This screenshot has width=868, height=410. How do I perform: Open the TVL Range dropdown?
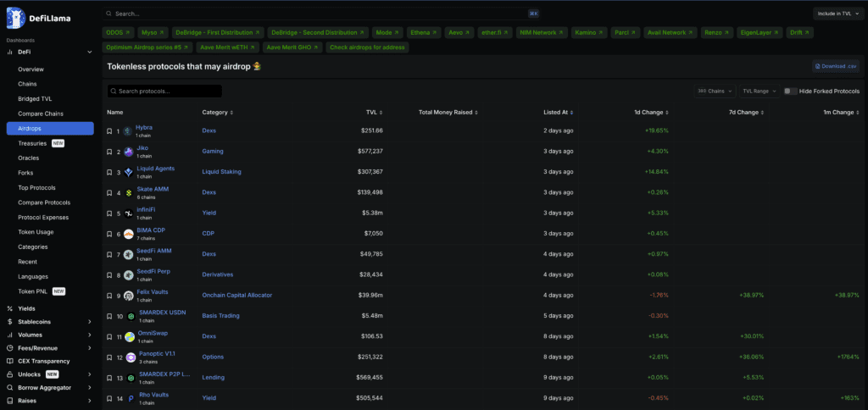759,91
